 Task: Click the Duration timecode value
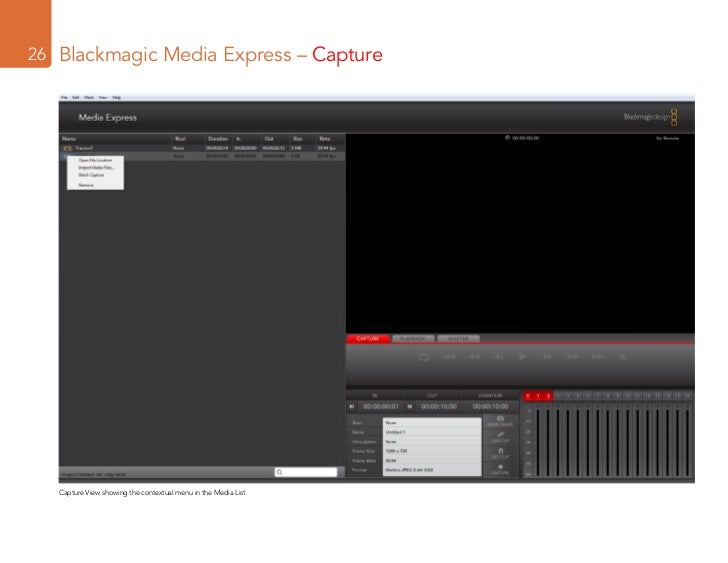491,407
